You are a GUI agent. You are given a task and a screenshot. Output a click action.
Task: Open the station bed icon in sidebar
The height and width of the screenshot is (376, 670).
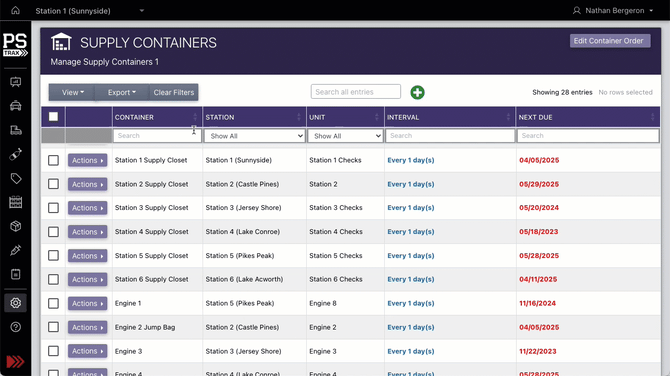15,130
